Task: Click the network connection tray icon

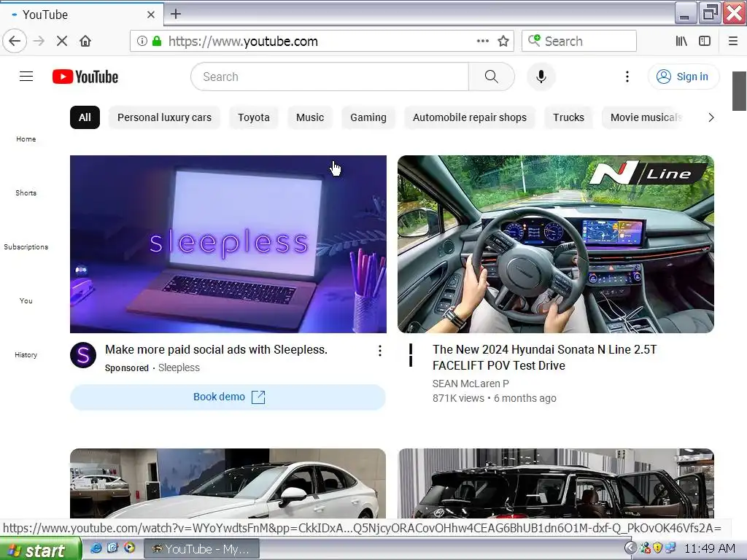Action: [x=671, y=548]
